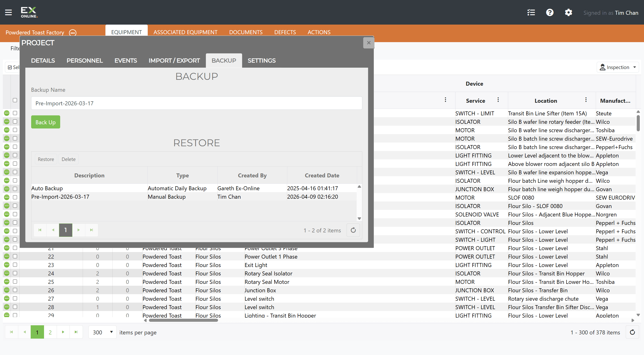Tick the checkbox for row 26
This screenshot has height=355, width=644.
tap(15, 290)
